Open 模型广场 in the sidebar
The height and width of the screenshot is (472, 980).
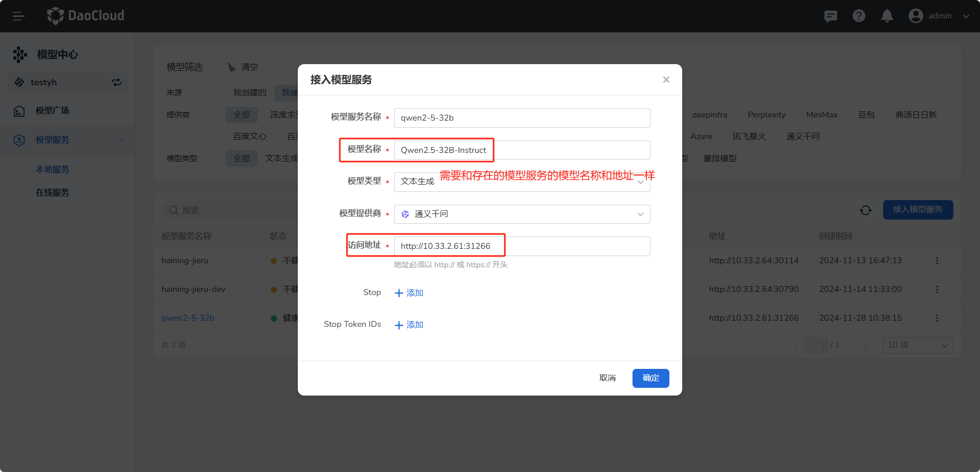coord(52,111)
